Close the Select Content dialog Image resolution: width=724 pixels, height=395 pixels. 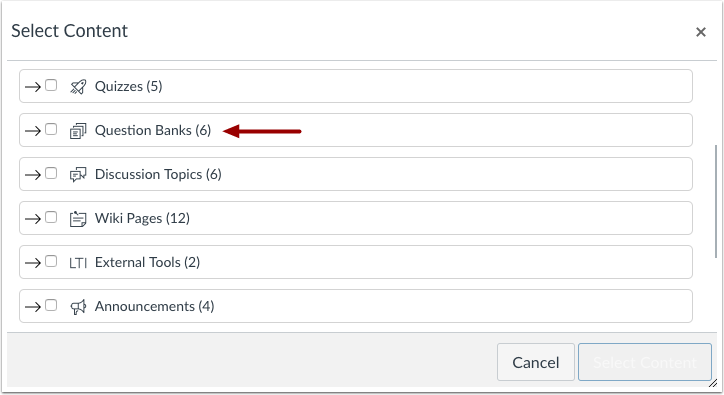pyautogui.click(x=701, y=32)
